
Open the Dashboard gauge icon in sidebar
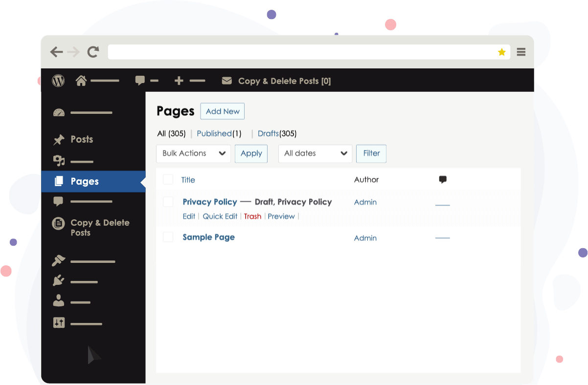(x=59, y=113)
